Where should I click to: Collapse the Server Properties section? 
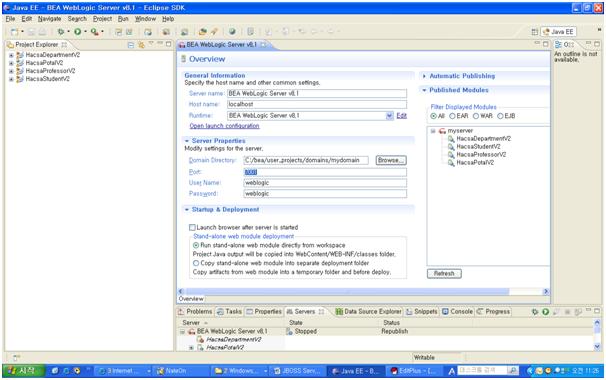pyautogui.click(x=187, y=141)
